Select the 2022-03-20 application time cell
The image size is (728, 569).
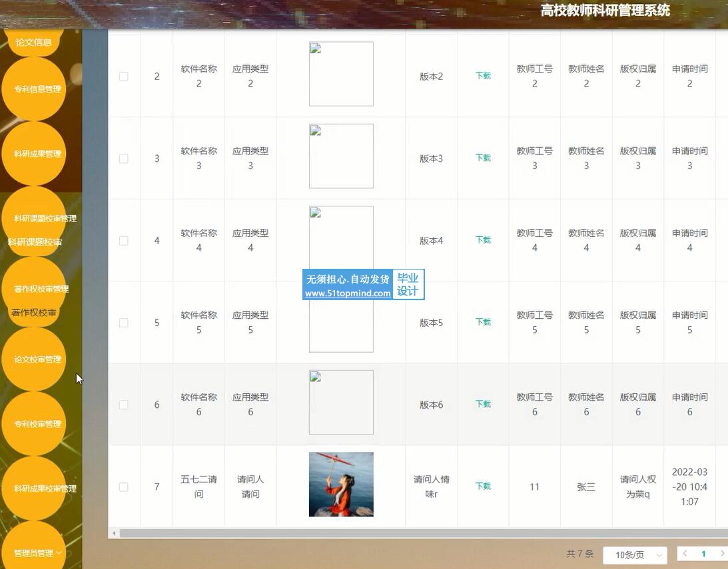689,486
